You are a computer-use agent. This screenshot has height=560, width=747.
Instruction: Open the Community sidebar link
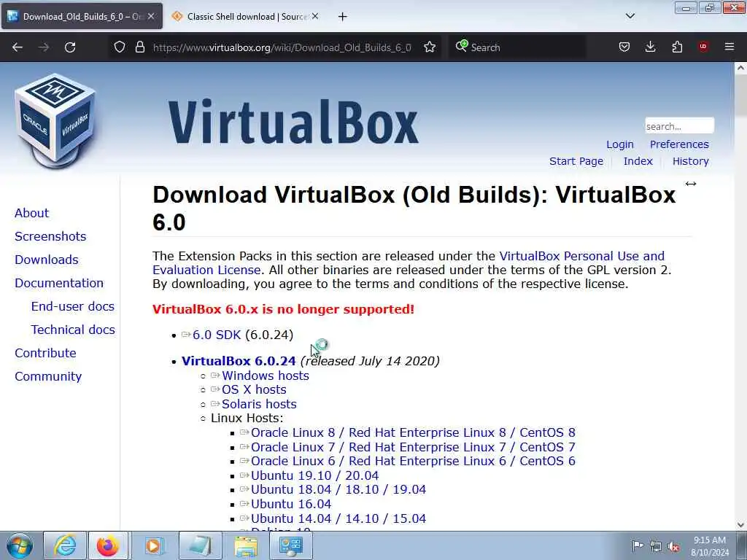pos(48,376)
